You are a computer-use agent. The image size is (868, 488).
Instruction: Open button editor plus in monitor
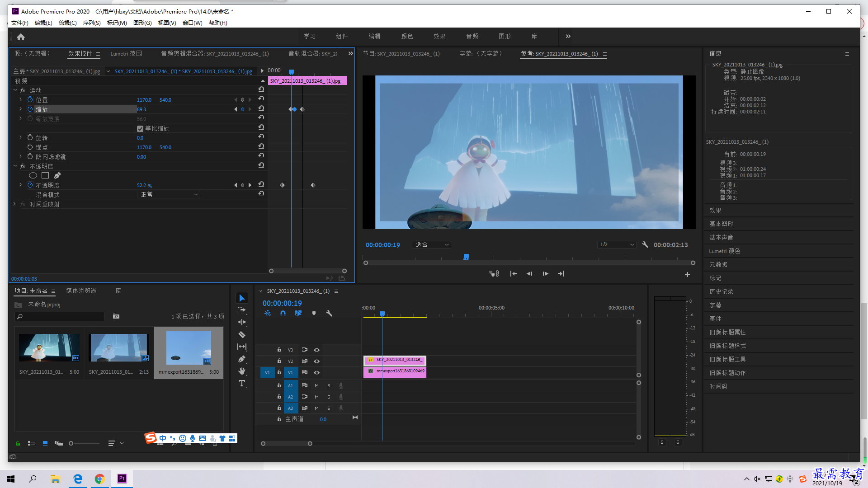tap(687, 274)
